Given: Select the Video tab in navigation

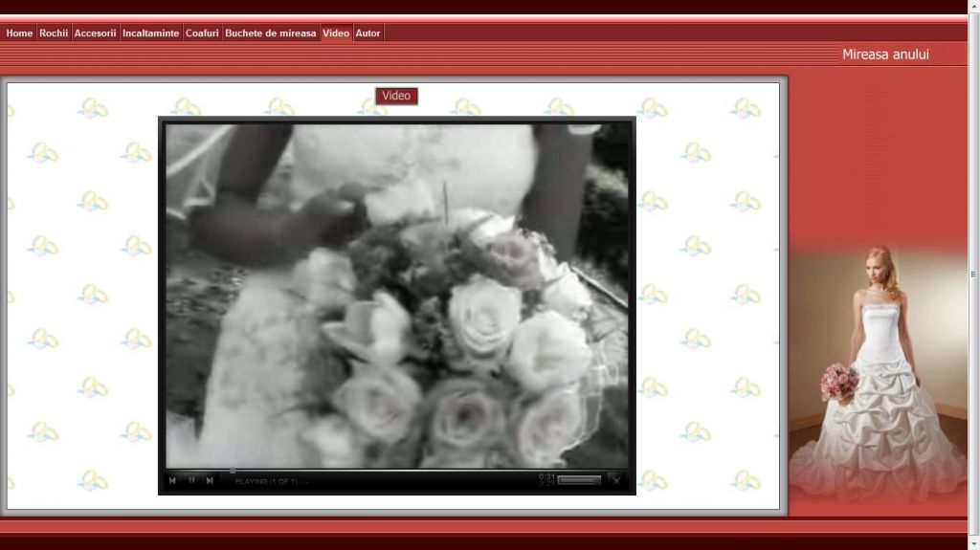Looking at the screenshot, I should 336,33.
